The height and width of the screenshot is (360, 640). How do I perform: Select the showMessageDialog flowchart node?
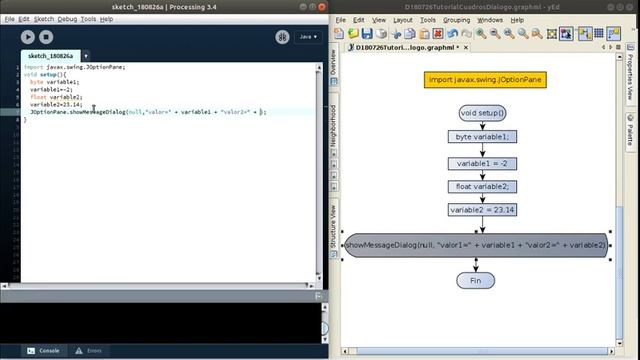[x=476, y=245]
